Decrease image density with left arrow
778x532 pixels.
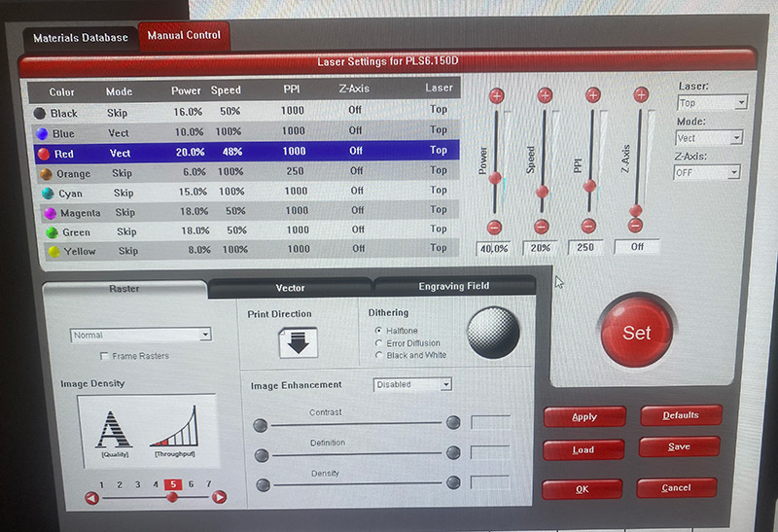pos(91,498)
